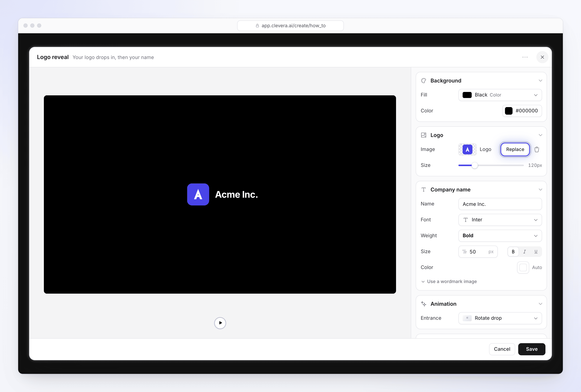581x392 pixels.
Task: Click the Company name text icon
Action: [424, 190]
